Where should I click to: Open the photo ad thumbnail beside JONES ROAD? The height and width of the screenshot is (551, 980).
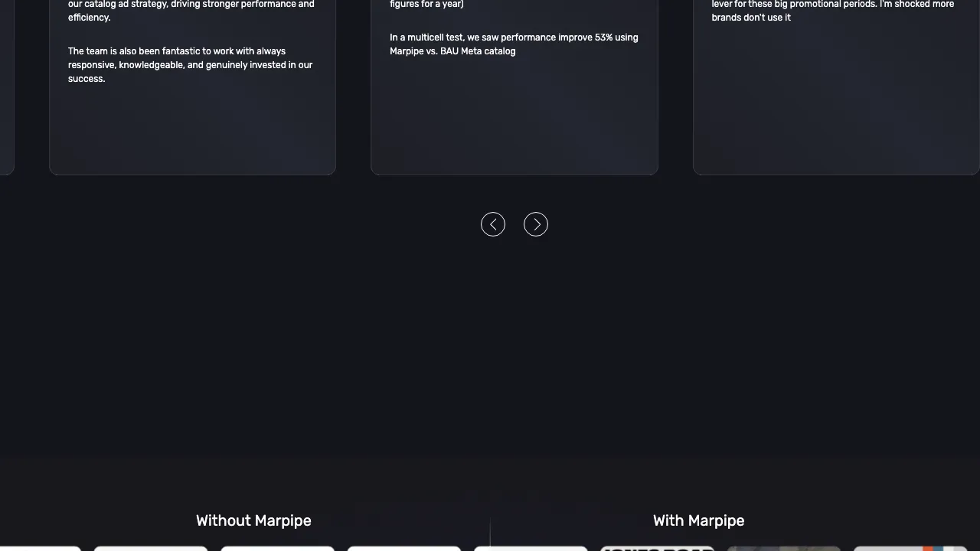pyautogui.click(x=783, y=548)
